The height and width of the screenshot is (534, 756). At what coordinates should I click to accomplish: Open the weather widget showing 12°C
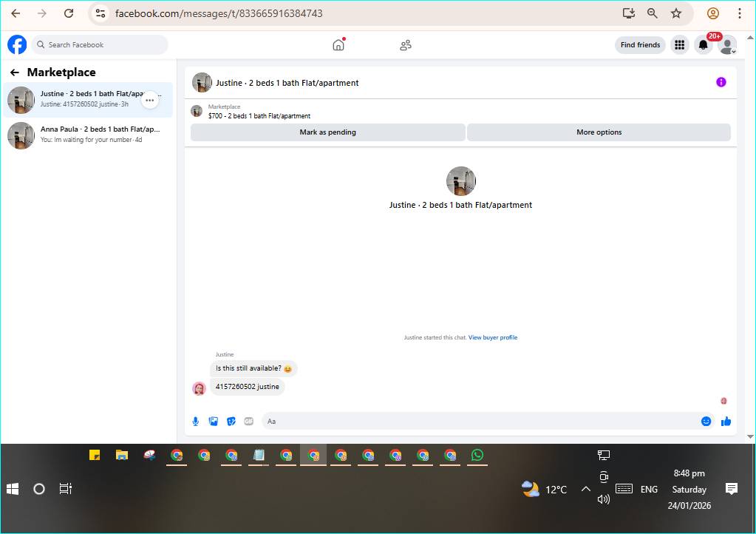pyautogui.click(x=545, y=489)
